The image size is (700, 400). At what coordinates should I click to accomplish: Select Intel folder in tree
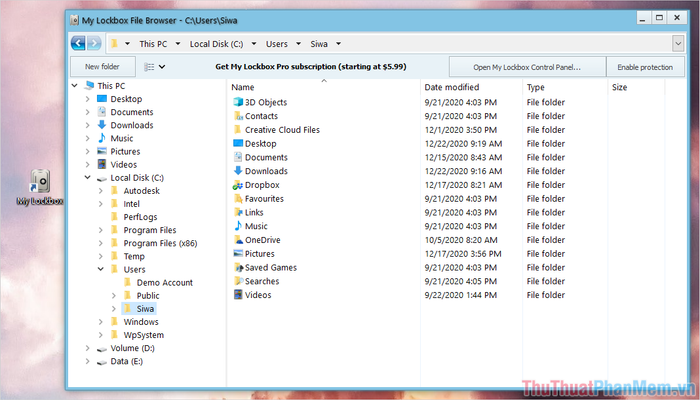pos(132,204)
